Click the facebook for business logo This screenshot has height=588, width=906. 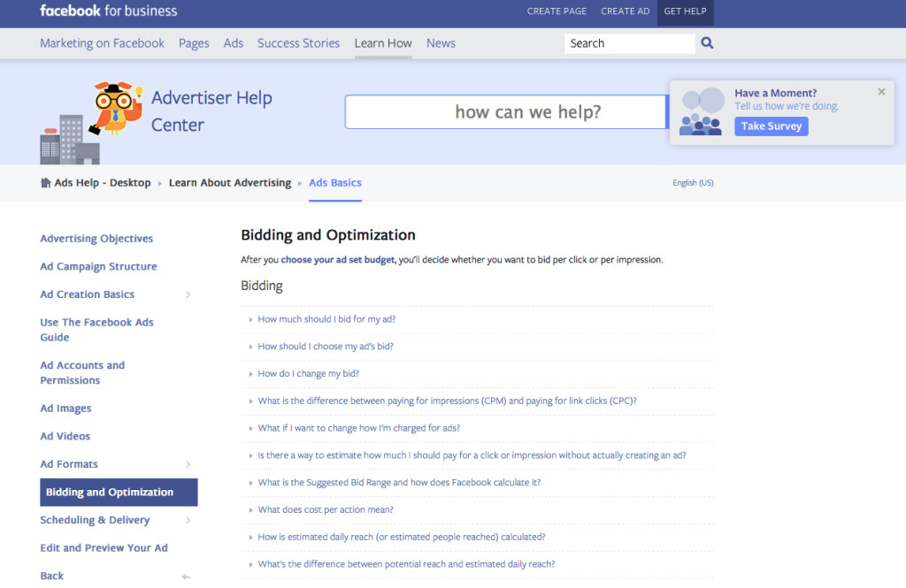pyautogui.click(x=108, y=11)
